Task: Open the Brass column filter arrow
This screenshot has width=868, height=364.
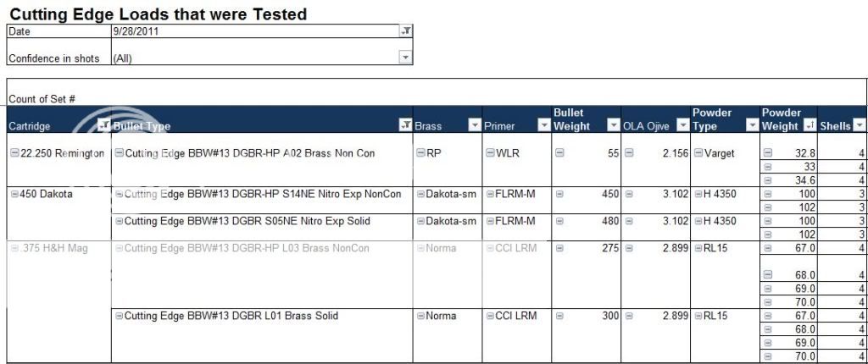Action: coord(474,126)
